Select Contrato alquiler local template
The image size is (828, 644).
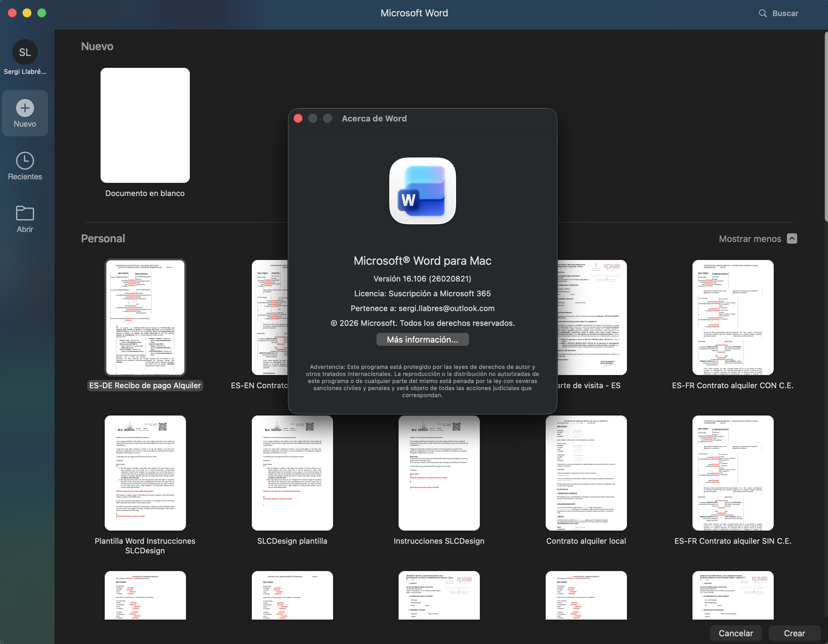pos(586,473)
